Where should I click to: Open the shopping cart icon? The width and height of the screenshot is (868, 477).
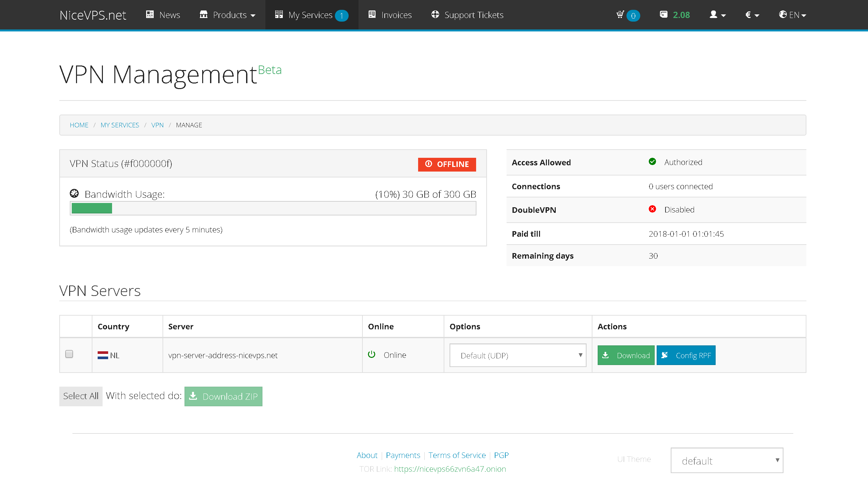point(620,15)
